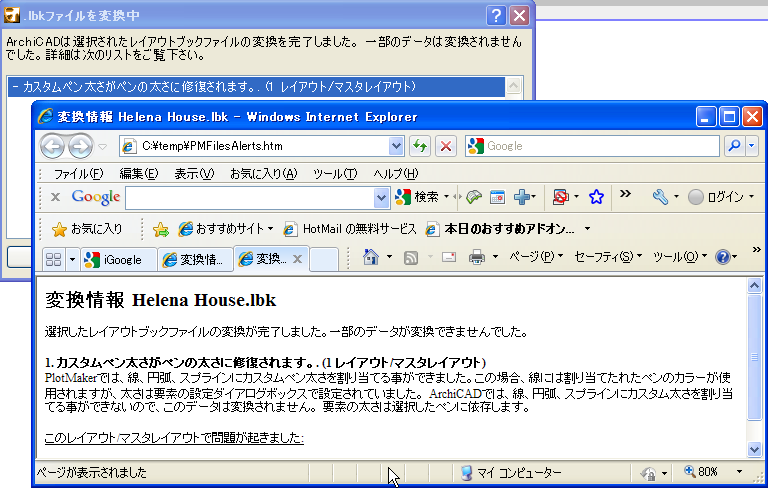Go to Home page icon
The width and height of the screenshot is (768, 488).
(371, 257)
